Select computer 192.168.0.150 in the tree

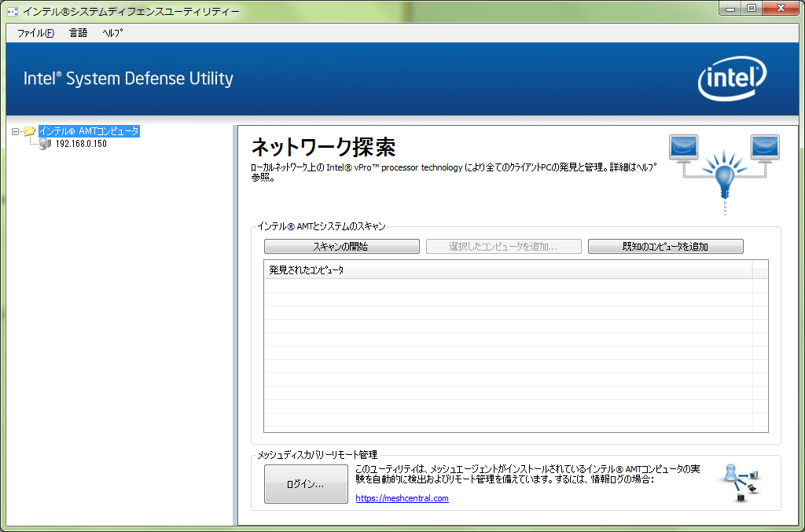click(81, 144)
